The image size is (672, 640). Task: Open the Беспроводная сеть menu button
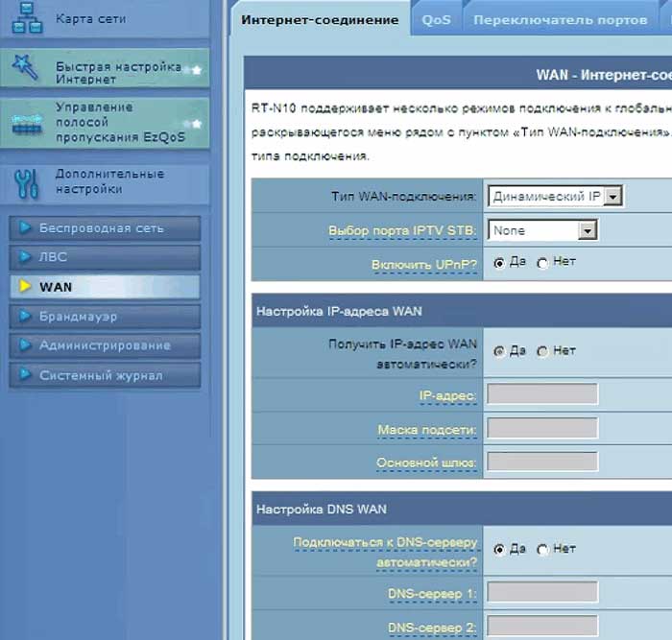coord(105,228)
